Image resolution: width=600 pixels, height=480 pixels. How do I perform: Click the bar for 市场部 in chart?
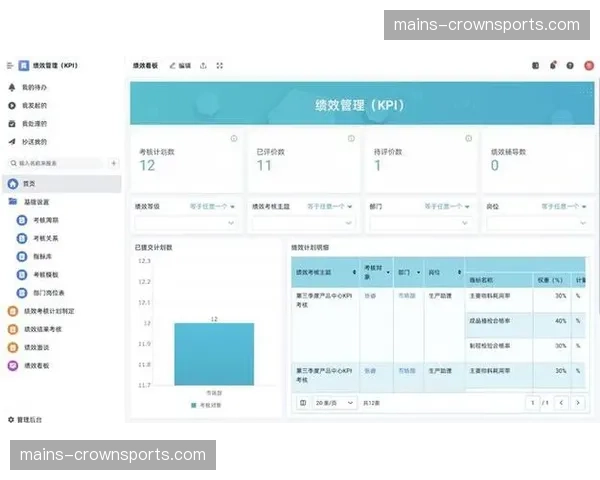point(214,354)
